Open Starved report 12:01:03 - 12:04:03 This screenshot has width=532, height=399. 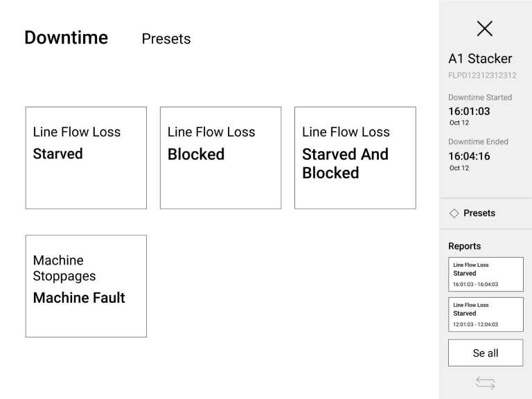click(485, 314)
